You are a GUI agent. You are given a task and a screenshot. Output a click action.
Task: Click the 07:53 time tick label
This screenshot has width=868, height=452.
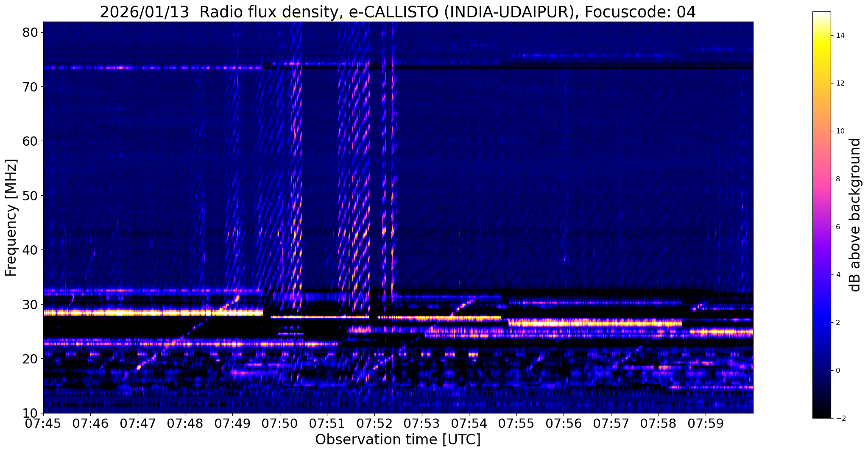421,423
